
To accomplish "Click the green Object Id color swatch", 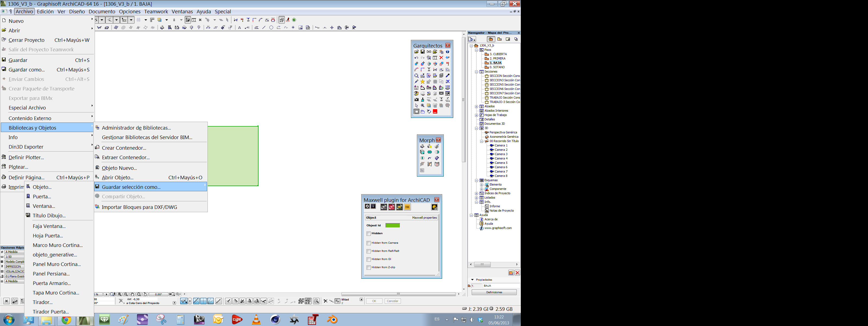I will pos(392,225).
